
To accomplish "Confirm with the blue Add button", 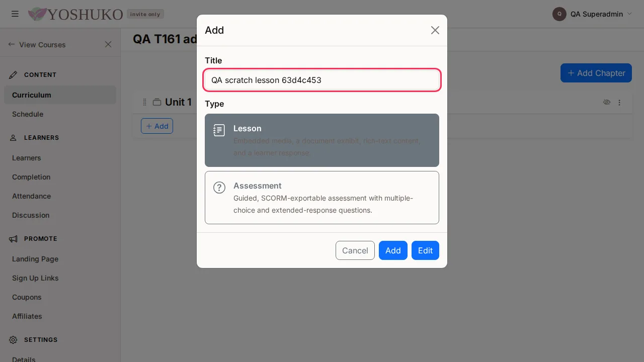I will tap(393, 250).
